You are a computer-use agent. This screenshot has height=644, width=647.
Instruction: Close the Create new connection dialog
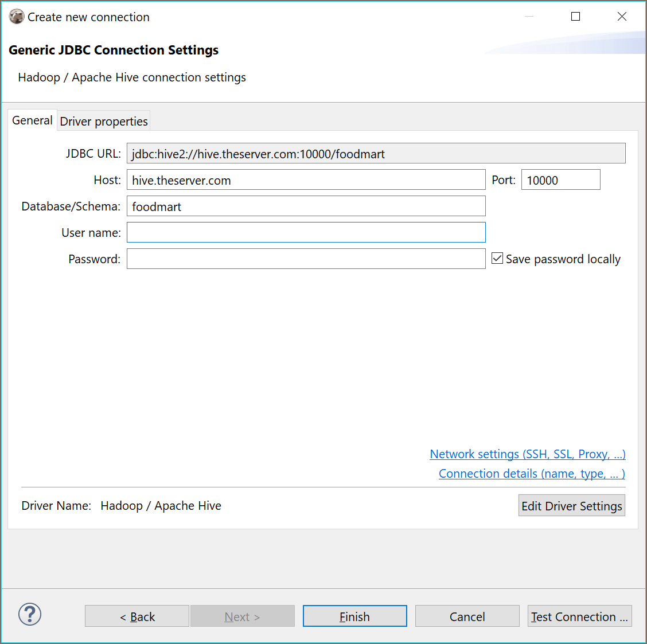622,17
